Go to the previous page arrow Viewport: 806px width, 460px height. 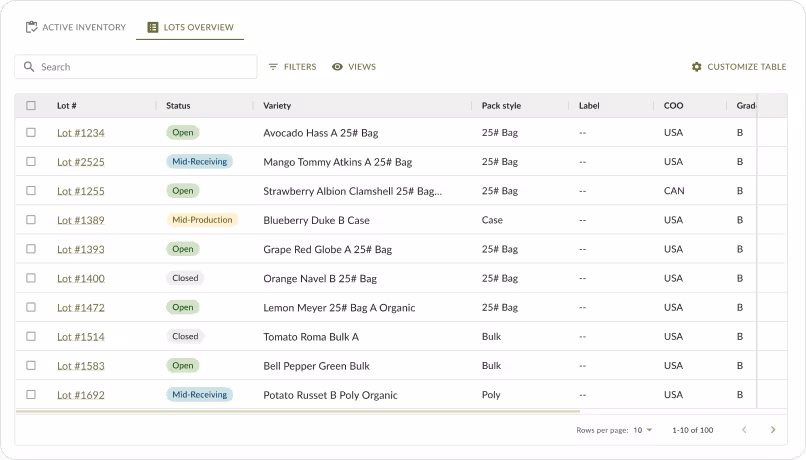click(x=744, y=430)
